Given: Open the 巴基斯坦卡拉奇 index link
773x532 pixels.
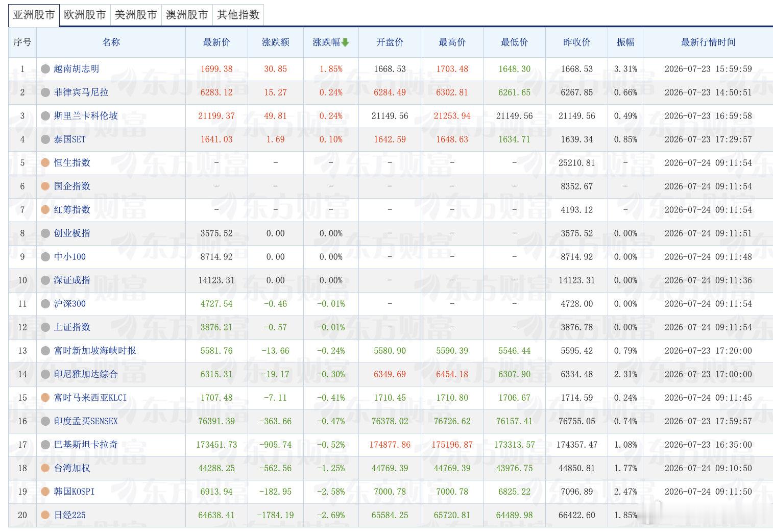Looking at the screenshot, I should 86,445.
